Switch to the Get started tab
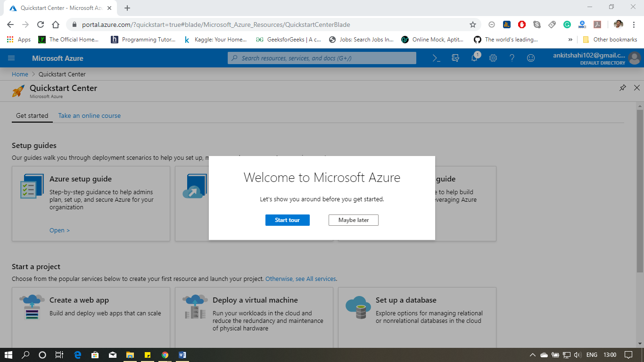The image size is (644, 362). point(32,115)
